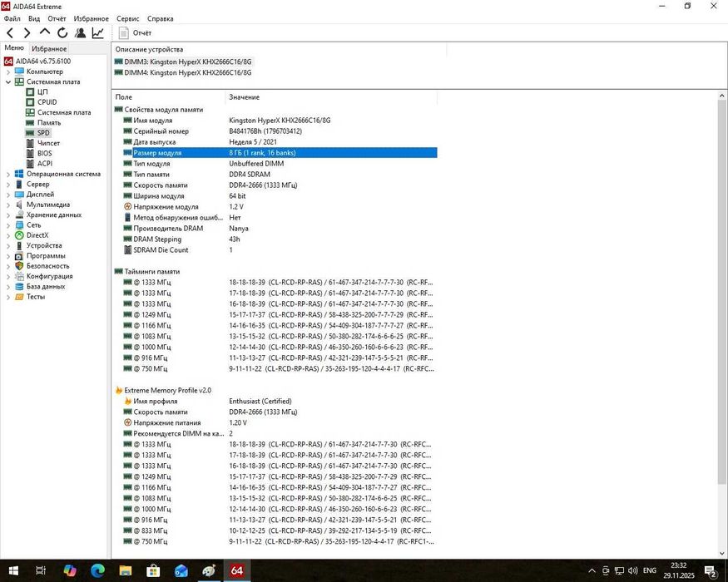Open the user profile toolbar icon
This screenshot has height=582, width=728.
80,33
